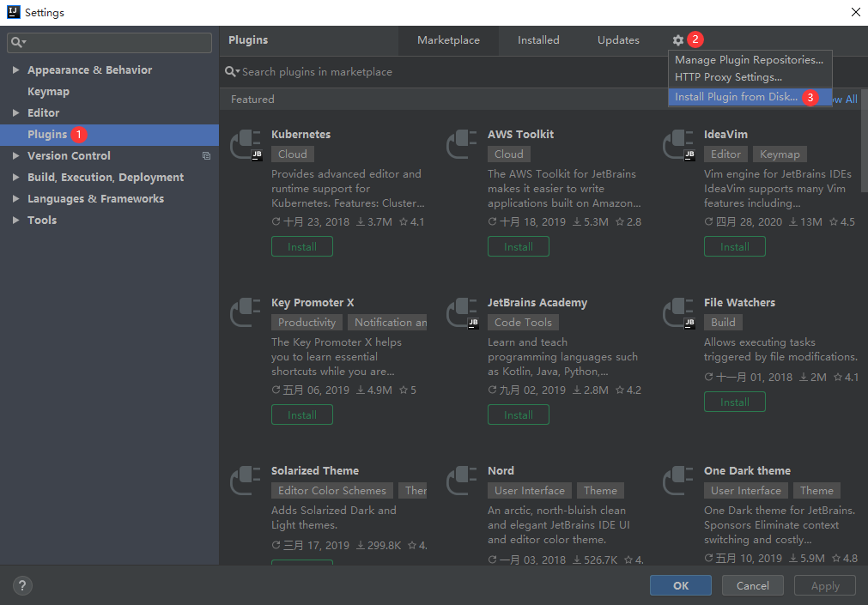Click the File Watchers plugin icon
Image resolution: width=868 pixels, height=605 pixels.
pyautogui.click(x=678, y=313)
